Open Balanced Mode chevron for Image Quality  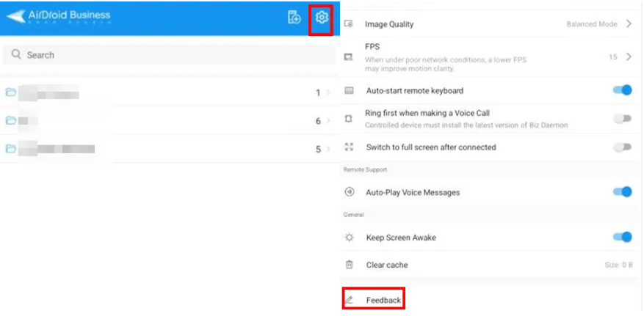(x=629, y=23)
